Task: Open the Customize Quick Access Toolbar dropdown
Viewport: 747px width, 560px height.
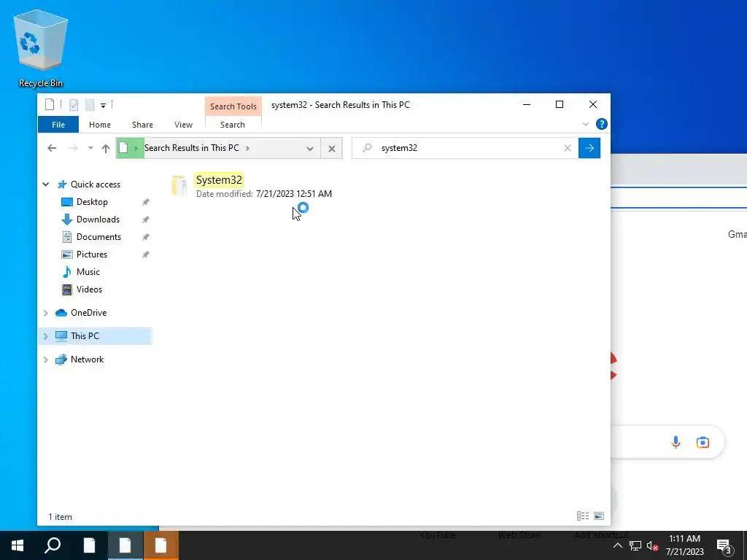Action: pyautogui.click(x=103, y=105)
